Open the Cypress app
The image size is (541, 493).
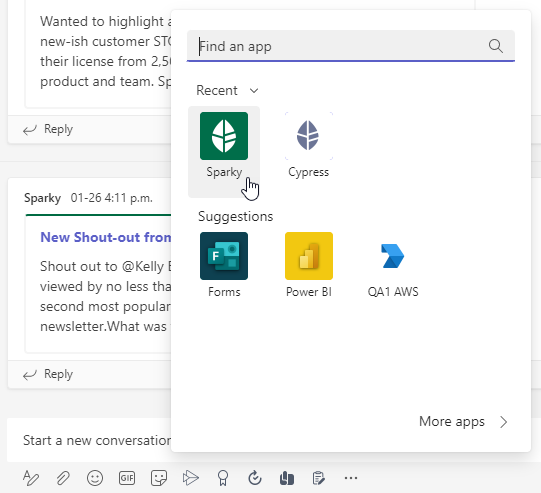308,145
